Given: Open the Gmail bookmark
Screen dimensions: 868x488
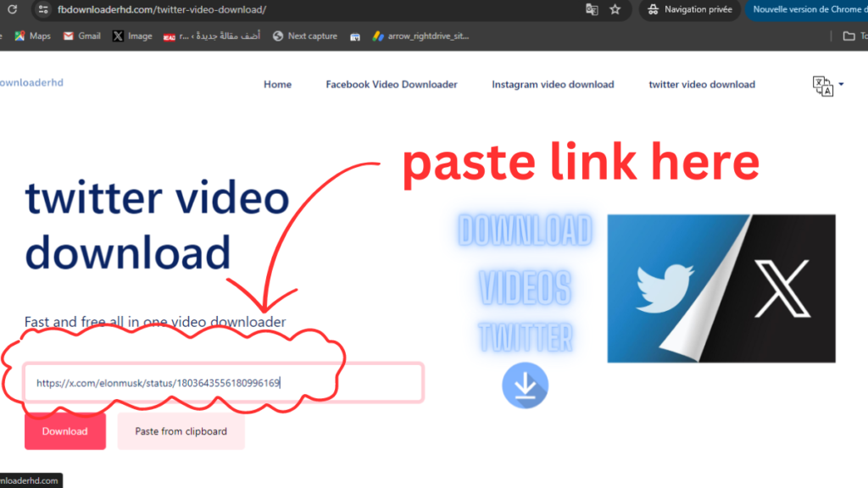Looking at the screenshot, I should point(82,36).
